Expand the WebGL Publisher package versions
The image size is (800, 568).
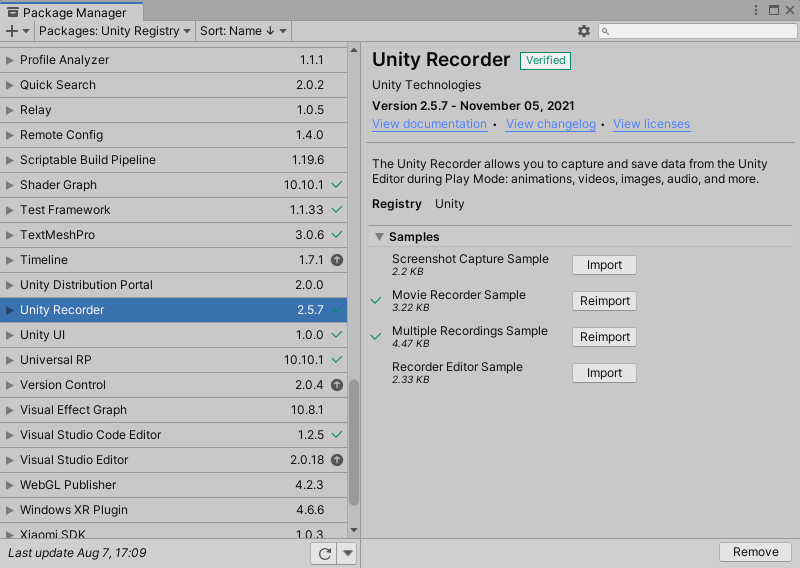(9, 485)
